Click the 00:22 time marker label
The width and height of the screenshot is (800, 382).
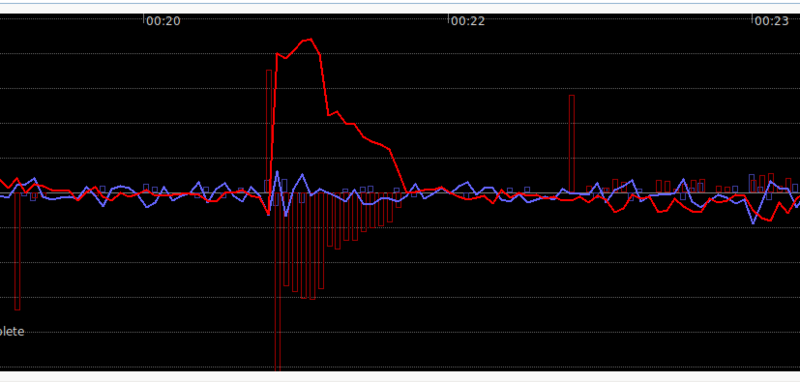coord(467,21)
